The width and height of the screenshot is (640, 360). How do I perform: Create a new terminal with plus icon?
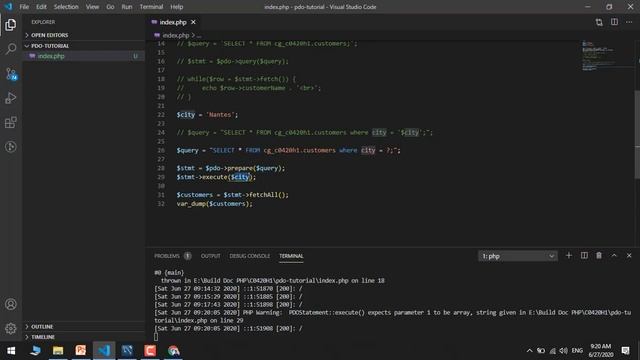tap(569, 256)
